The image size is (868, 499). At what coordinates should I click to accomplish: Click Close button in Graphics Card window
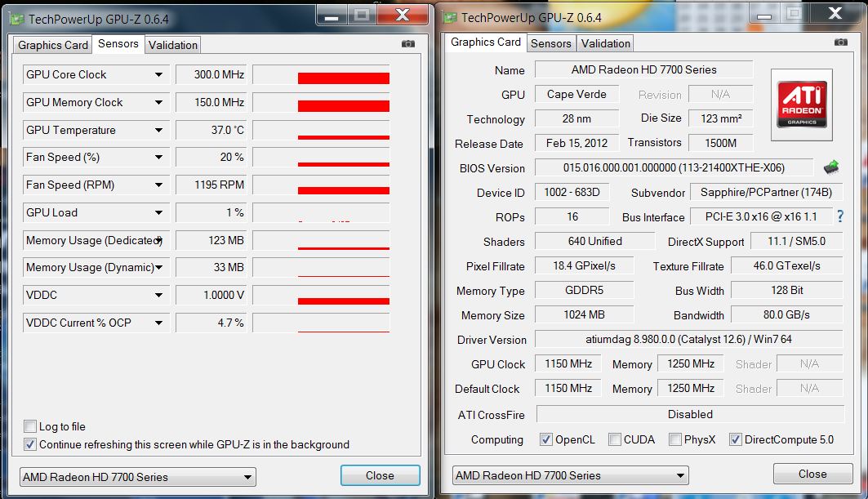click(812, 474)
